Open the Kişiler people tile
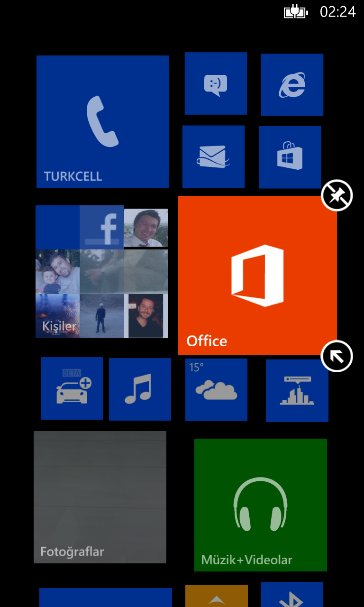364x607 pixels. tap(102, 272)
